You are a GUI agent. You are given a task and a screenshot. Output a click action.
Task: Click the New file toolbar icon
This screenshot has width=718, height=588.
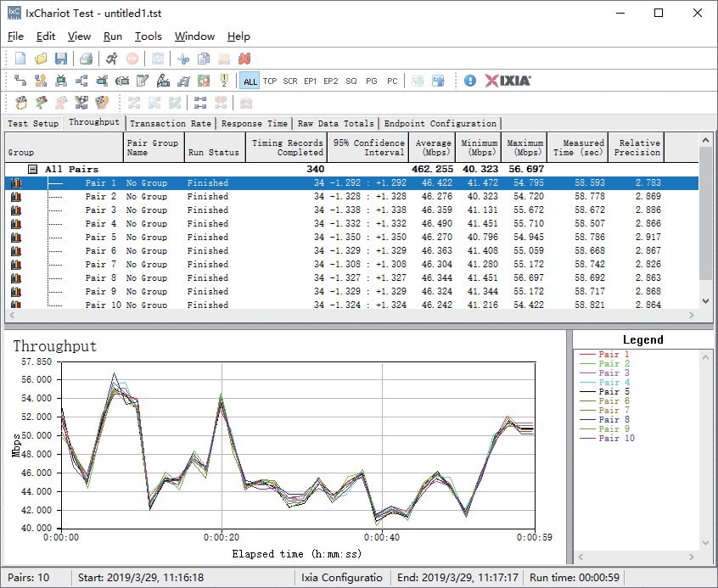pyautogui.click(x=21, y=59)
